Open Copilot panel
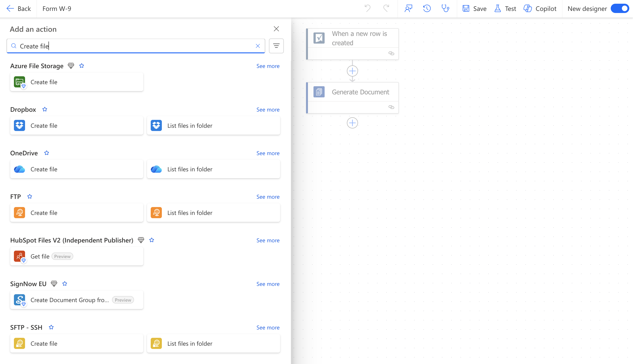 tap(540, 9)
